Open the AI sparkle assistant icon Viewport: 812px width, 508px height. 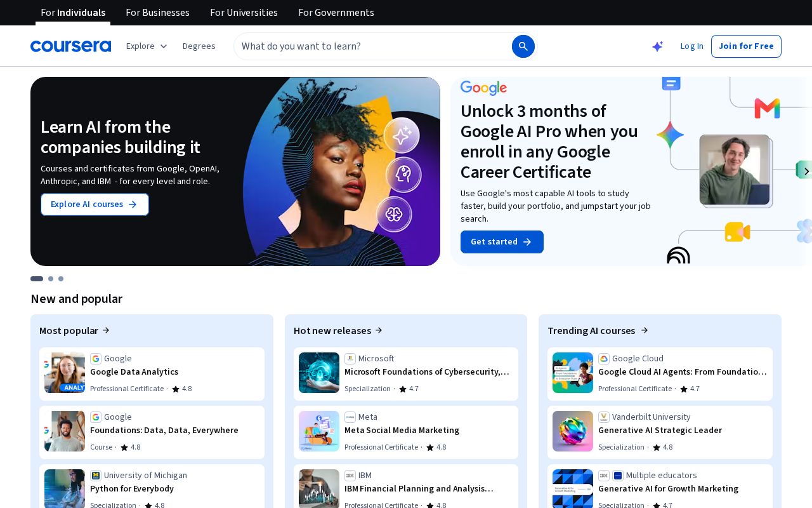coord(658,46)
